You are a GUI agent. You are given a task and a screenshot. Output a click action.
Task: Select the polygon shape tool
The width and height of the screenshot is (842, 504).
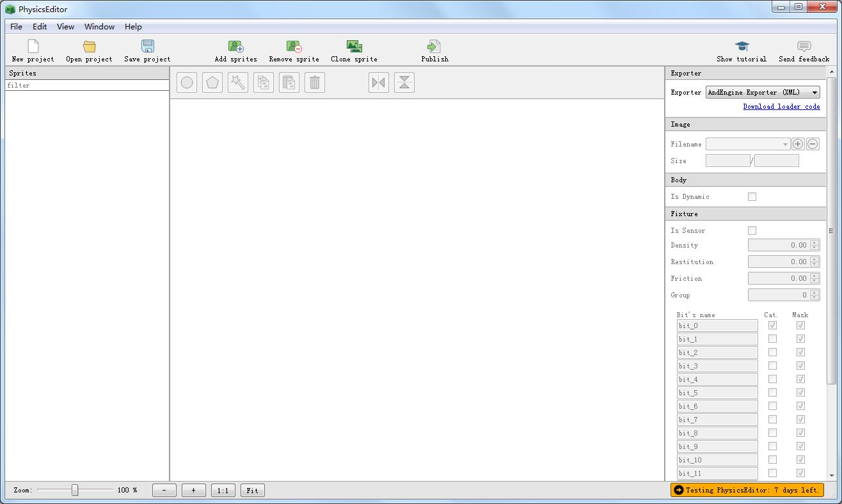(x=212, y=83)
